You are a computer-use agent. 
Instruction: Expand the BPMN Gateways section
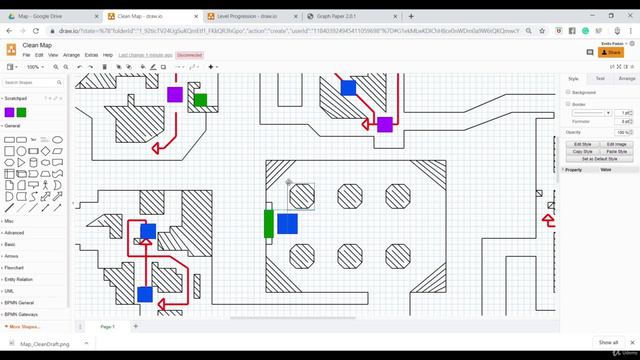point(20,314)
